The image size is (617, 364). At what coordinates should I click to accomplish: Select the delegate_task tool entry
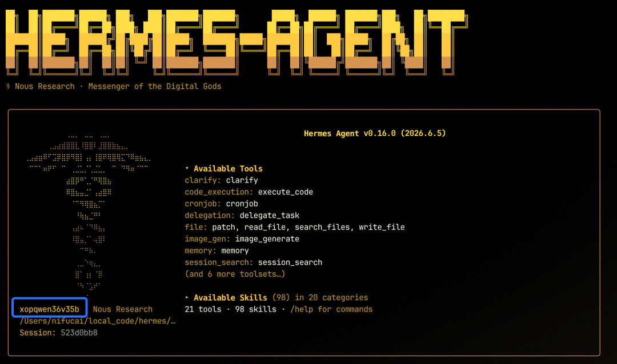[270, 216]
